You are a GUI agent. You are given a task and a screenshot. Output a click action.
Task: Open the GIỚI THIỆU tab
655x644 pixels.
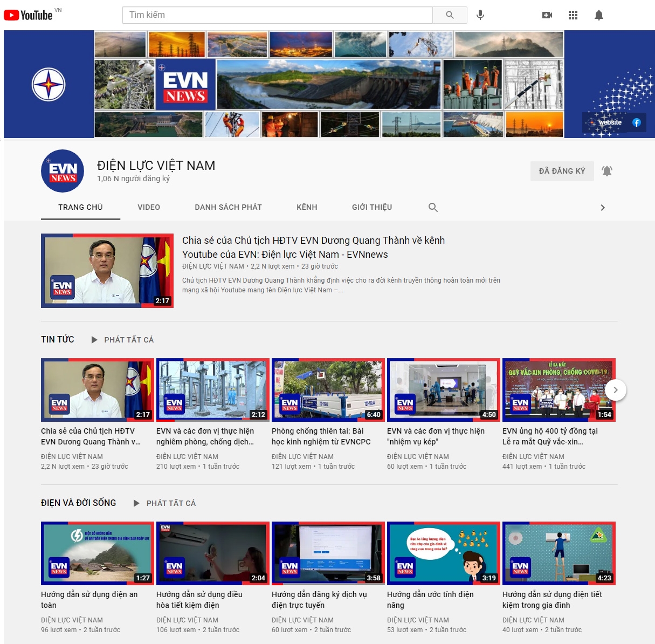pos(372,207)
